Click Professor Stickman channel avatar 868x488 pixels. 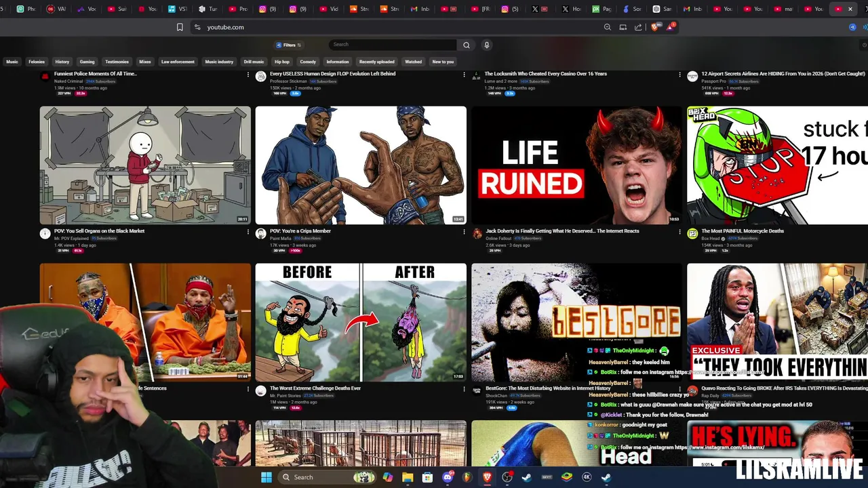(260, 77)
